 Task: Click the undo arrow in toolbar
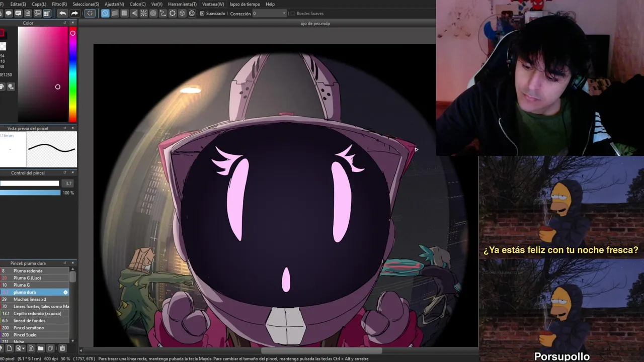pyautogui.click(x=62, y=14)
